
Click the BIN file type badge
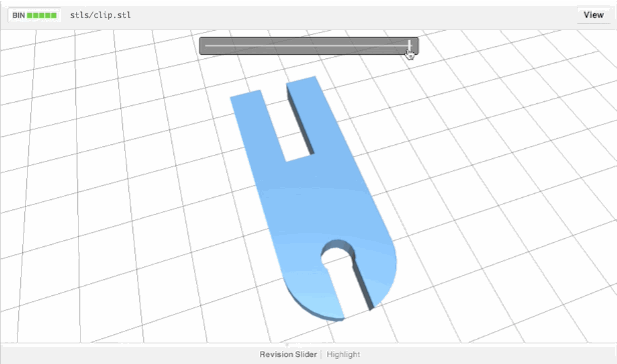(x=18, y=15)
